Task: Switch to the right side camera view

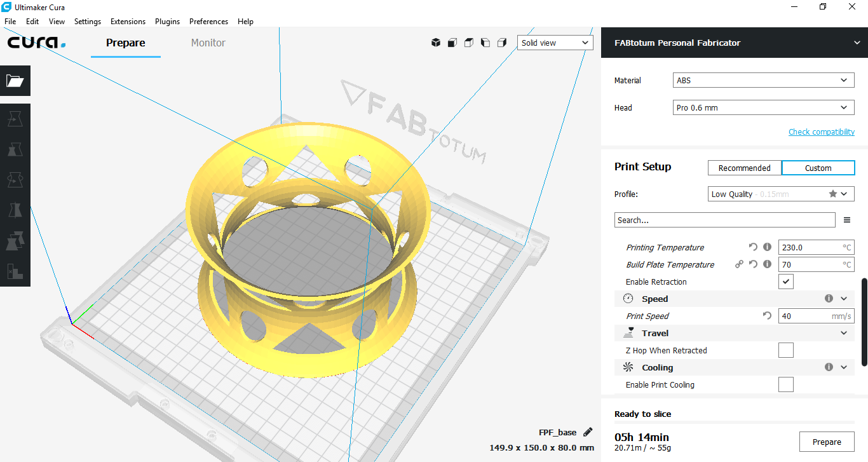Action: (x=502, y=43)
